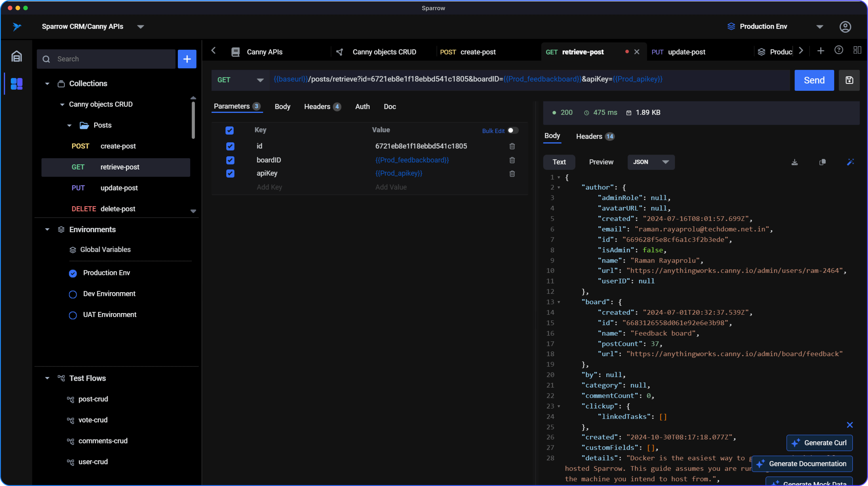Download the response body
The width and height of the screenshot is (868, 486).
[795, 162]
